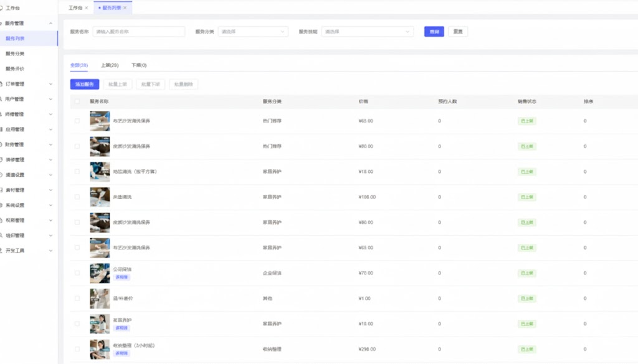Expand the 用户管理 sidebar menu
Viewport: 638px width, 364px height.
point(50,99)
